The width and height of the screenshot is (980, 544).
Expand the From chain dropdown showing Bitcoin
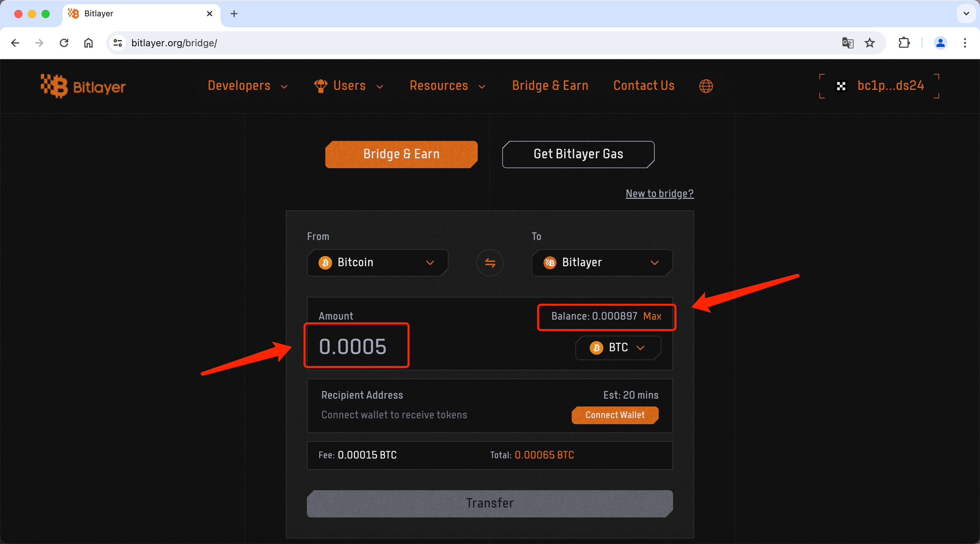pyautogui.click(x=430, y=263)
